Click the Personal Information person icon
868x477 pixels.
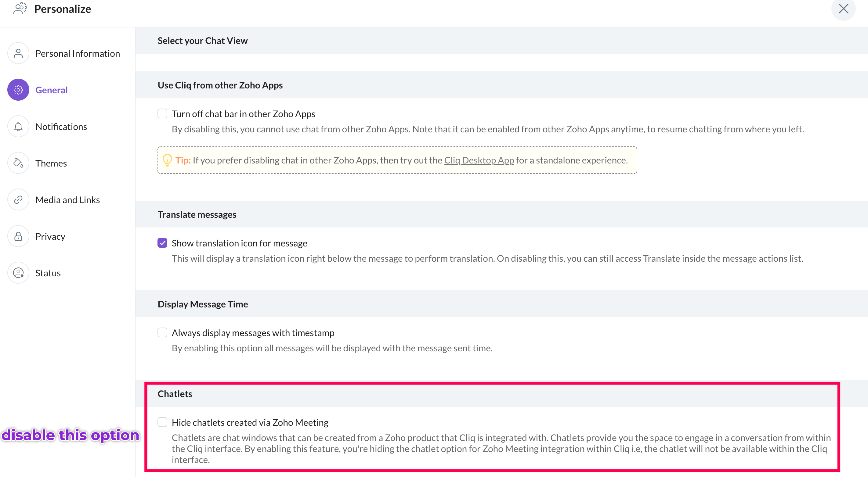(x=18, y=53)
